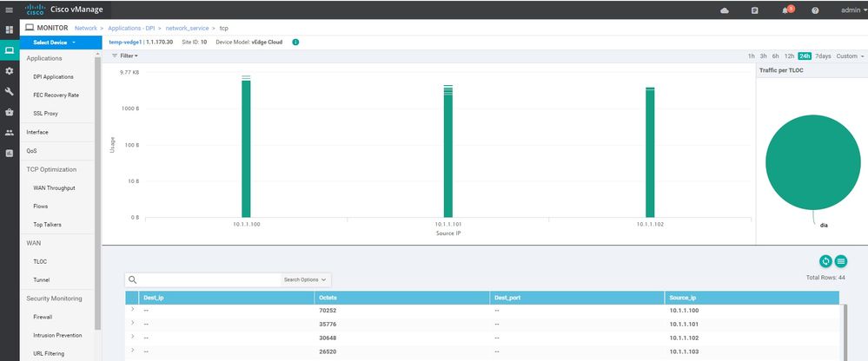The width and height of the screenshot is (868, 361).
Task: Open the Custom time range dropdown
Action: point(850,56)
